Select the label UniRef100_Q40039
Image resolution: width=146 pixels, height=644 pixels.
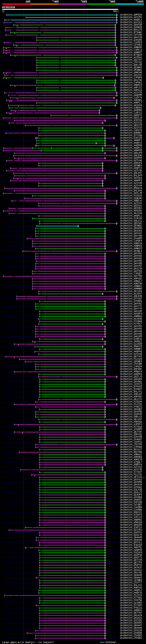click(131, 37)
